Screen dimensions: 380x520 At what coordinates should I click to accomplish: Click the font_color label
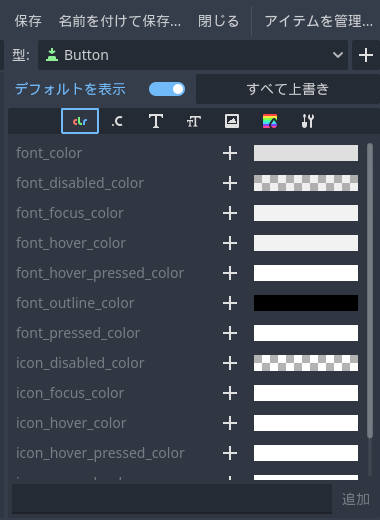pyautogui.click(x=49, y=153)
